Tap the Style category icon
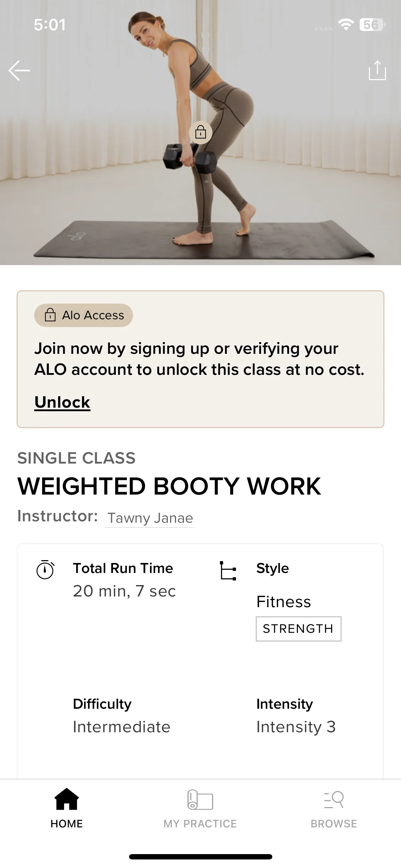 point(228,571)
